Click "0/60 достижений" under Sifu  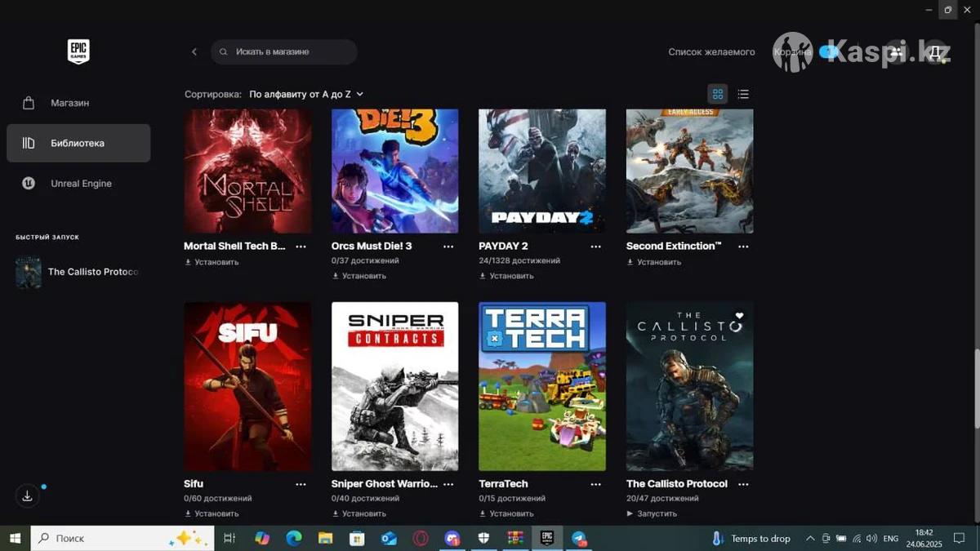coord(218,498)
